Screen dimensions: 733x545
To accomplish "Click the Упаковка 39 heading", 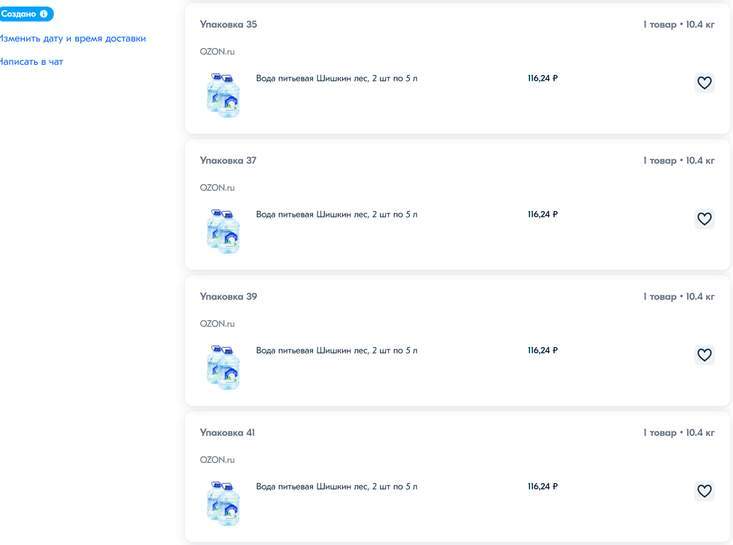I will coord(228,296).
